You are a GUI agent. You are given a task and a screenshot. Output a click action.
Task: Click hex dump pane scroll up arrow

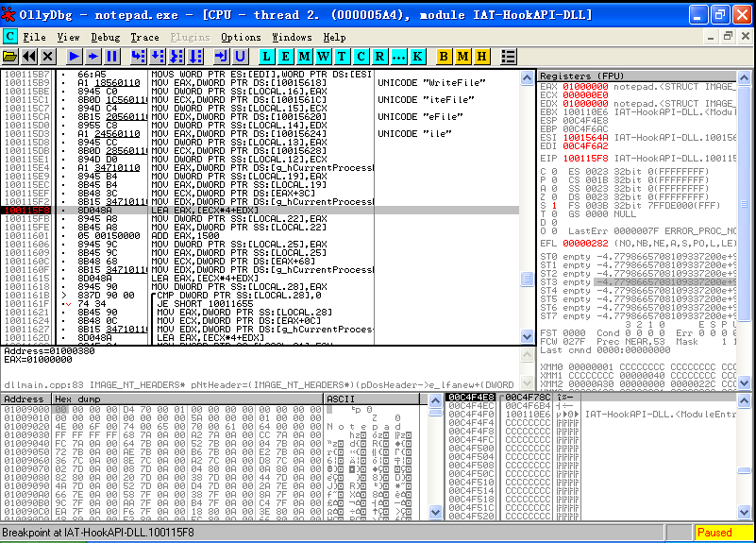tap(435, 400)
